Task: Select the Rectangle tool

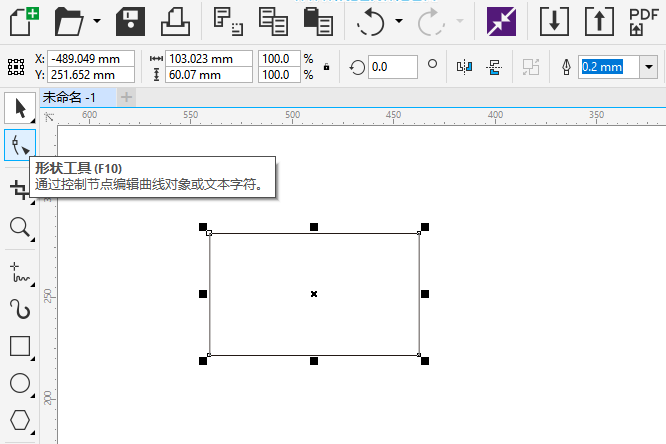Action: (20, 346)
